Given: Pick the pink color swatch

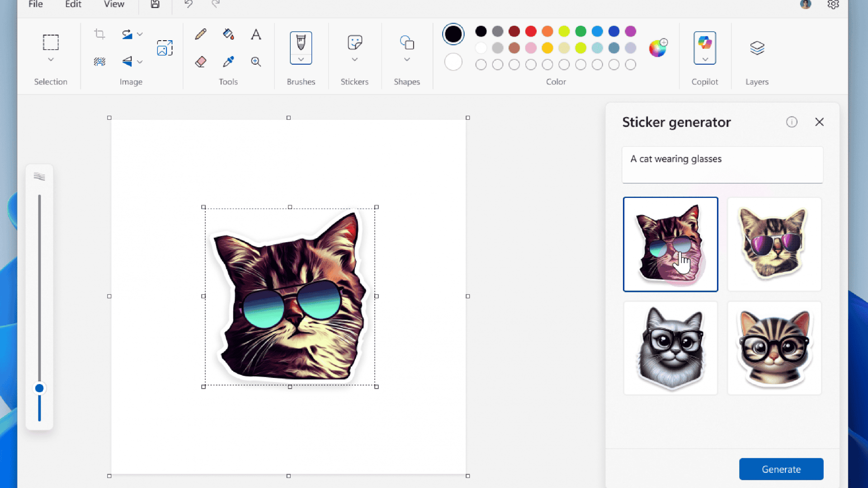Looking at the screenshot, I should click(531, 48).
